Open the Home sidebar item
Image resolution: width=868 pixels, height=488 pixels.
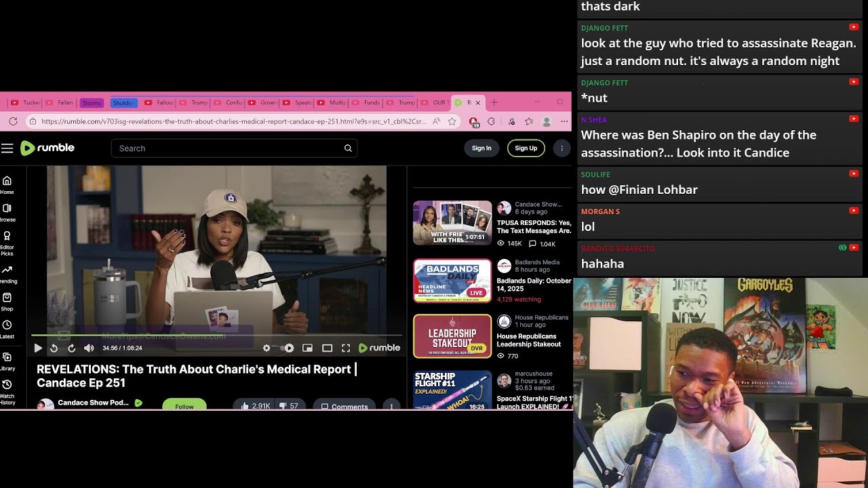7,185
